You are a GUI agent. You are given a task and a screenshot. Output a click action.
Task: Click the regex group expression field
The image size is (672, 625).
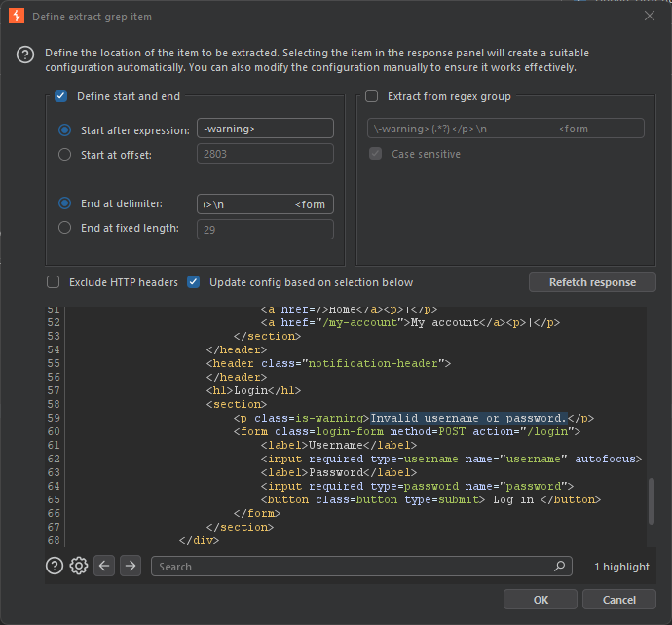pos(505,129)
